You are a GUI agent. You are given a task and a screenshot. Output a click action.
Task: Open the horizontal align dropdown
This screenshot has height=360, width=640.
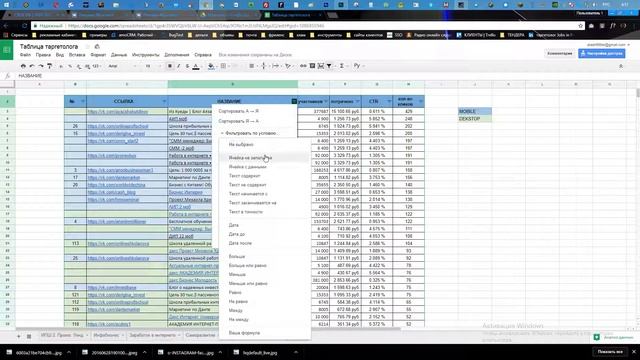[x=253, y=66]
